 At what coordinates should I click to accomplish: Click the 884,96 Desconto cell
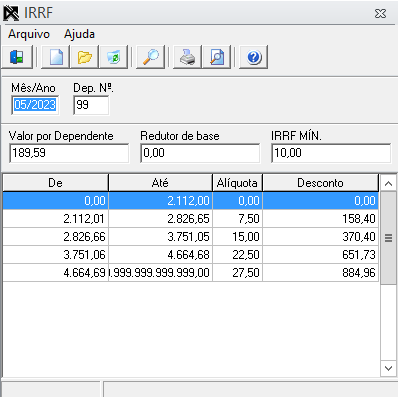[x=320, y=273]
